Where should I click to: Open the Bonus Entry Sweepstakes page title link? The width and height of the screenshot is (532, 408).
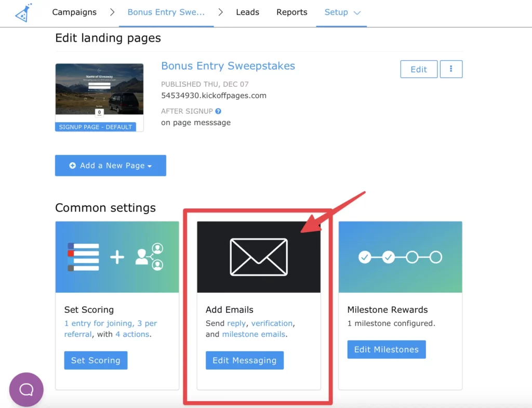(x=228, y=66)
